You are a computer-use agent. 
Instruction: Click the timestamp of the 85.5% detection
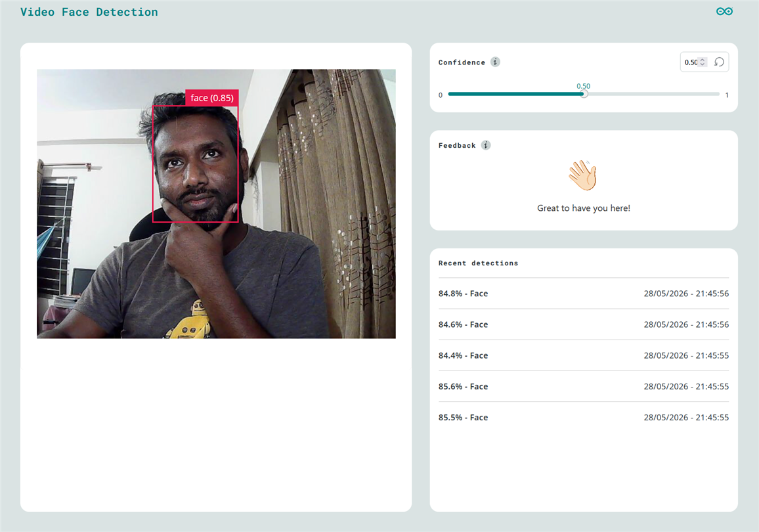(686, 417)
